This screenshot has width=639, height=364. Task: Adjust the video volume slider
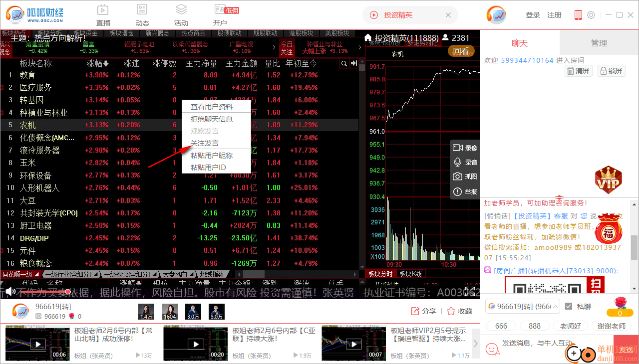[45, 291]
